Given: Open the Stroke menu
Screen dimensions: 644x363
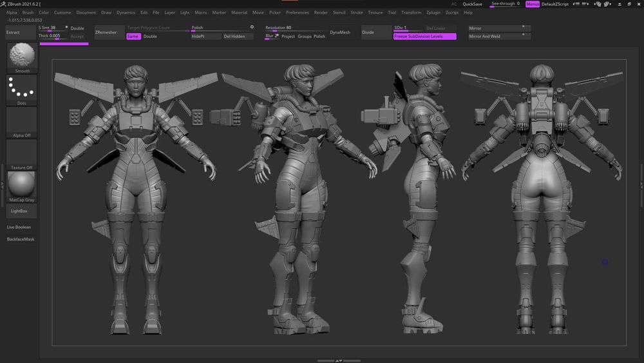Looking at the screenshot, I should 357,12.
